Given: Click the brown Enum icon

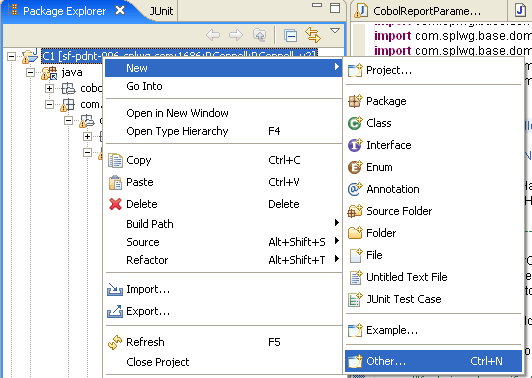Looking at the screenshot, I should [355, 167].
